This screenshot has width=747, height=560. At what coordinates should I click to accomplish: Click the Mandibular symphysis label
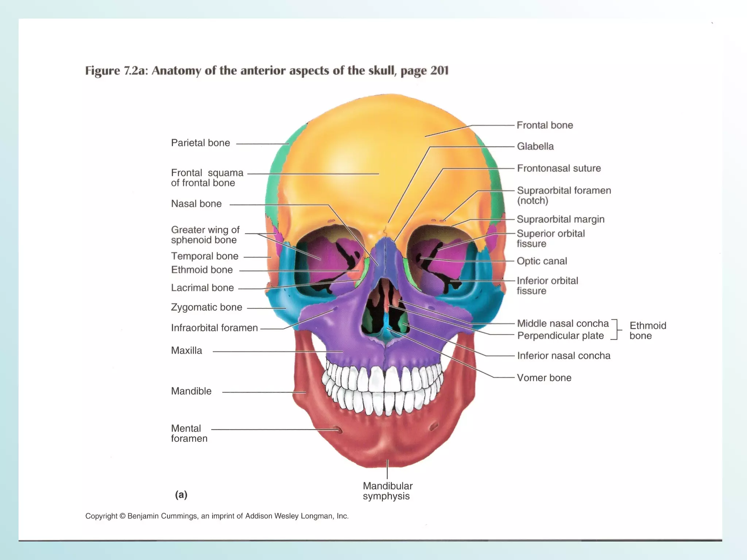tap(387, 491)
